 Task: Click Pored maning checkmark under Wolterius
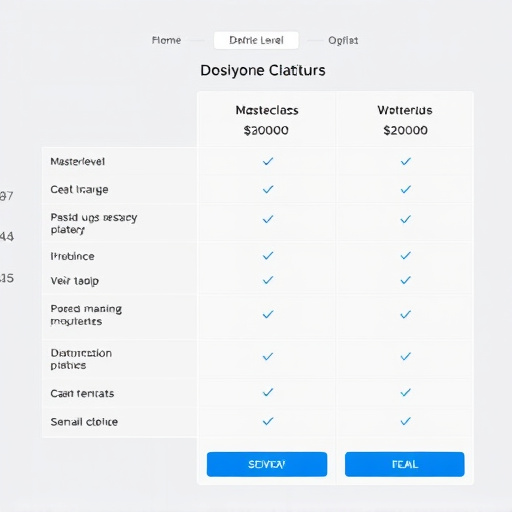pos(405,314)
